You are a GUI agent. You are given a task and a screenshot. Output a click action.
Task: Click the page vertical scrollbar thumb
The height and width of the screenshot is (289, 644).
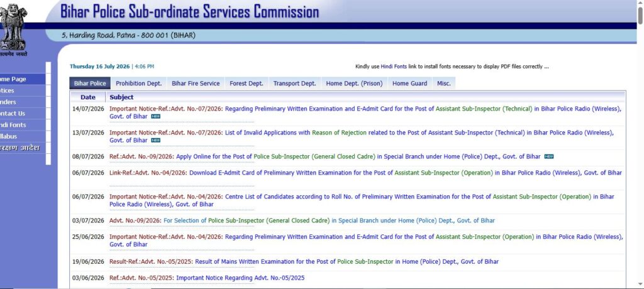click(640, 16)
